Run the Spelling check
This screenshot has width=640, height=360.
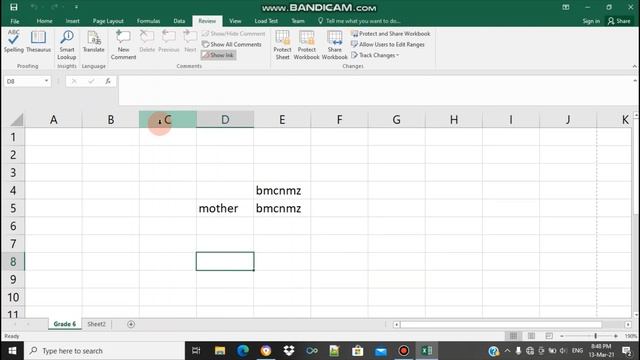pos(13,42)
